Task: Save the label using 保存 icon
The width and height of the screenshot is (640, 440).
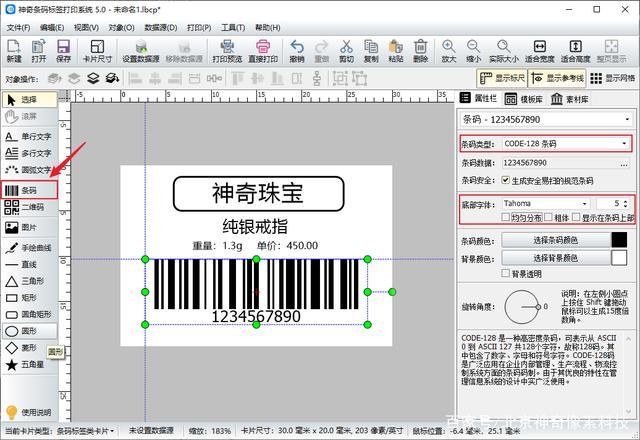Action: [x=63, y=51]
